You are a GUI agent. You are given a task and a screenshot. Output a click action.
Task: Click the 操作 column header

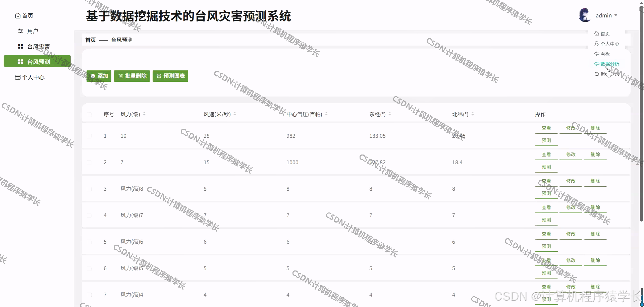[x=540, y=115]
